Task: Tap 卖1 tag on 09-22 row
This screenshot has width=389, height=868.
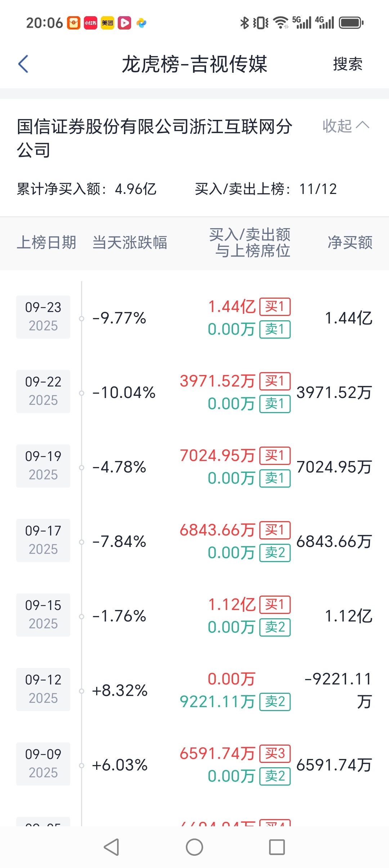Action: click(275, 404)
